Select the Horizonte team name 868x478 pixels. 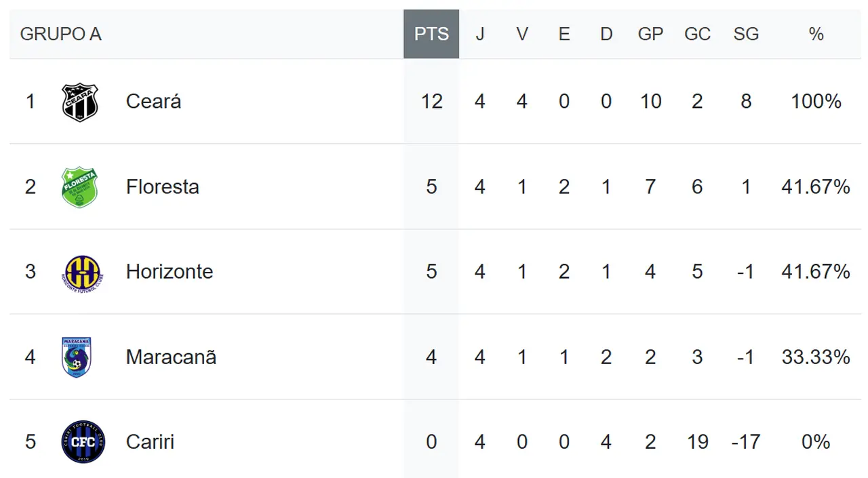(170, 272)
